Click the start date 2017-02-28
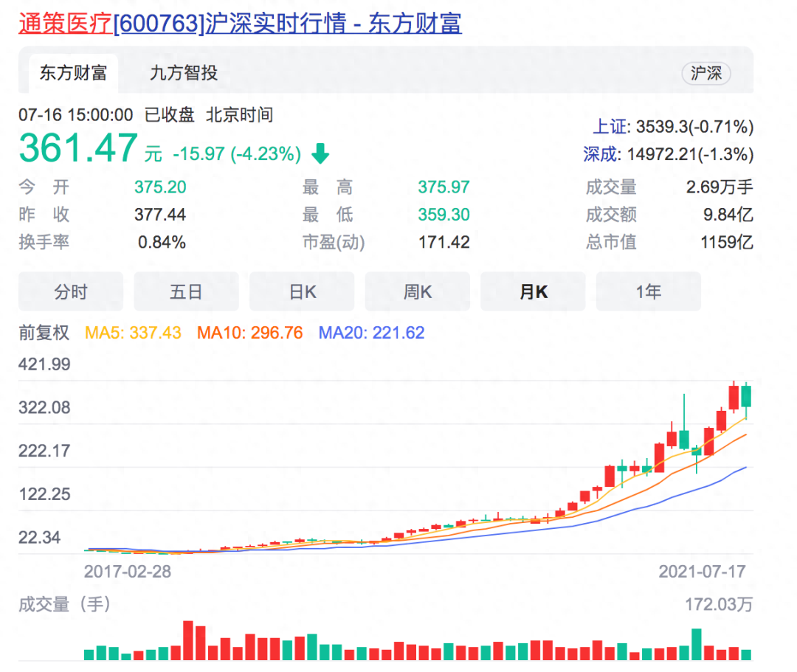 127,572
